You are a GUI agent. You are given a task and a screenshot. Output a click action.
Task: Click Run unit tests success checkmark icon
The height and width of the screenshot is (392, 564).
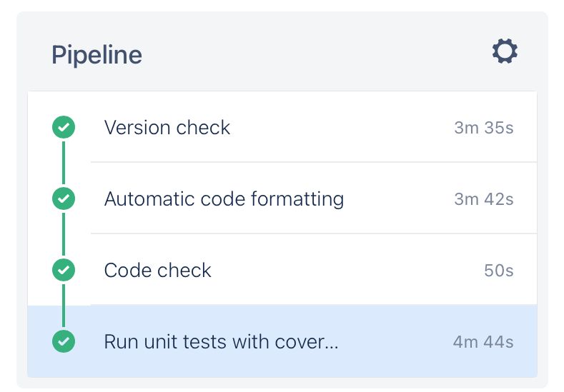pos(64,341)
